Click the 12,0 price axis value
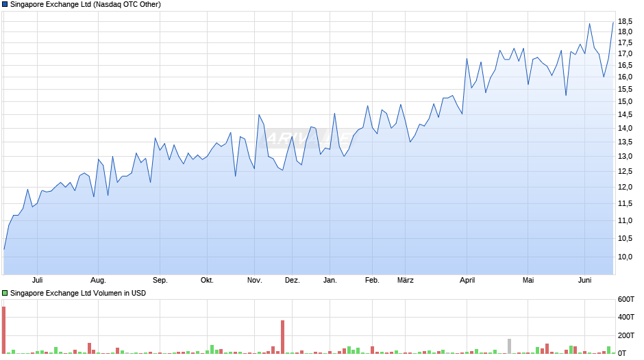Image resolution: width=644 pixels, height=360 pixels. (625, 187)
